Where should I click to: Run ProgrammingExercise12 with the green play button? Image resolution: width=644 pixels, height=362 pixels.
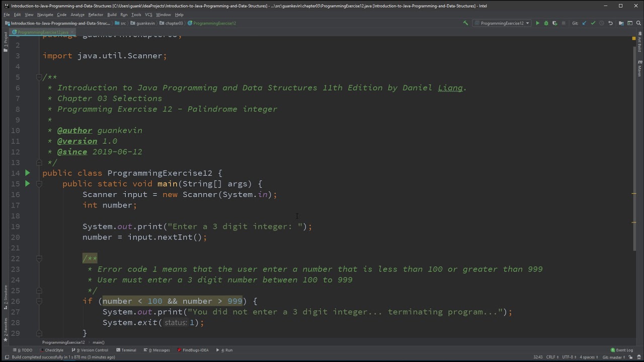coord(537,23)
